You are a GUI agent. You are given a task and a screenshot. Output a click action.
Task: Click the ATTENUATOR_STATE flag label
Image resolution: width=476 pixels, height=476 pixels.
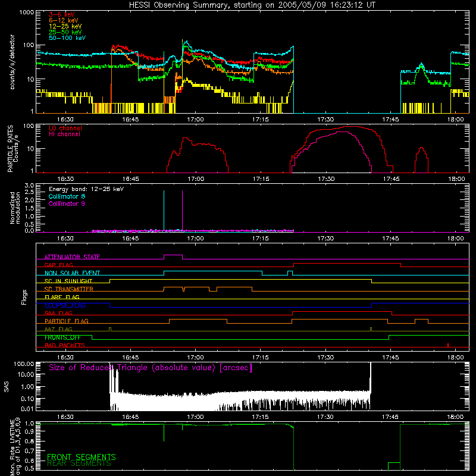pos(72,257)
